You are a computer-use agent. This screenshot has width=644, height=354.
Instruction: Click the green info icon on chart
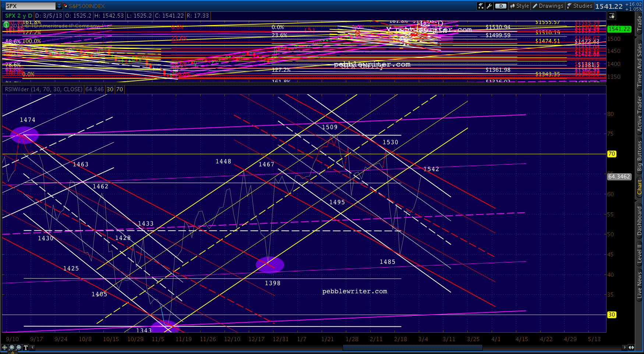point(6,25)
